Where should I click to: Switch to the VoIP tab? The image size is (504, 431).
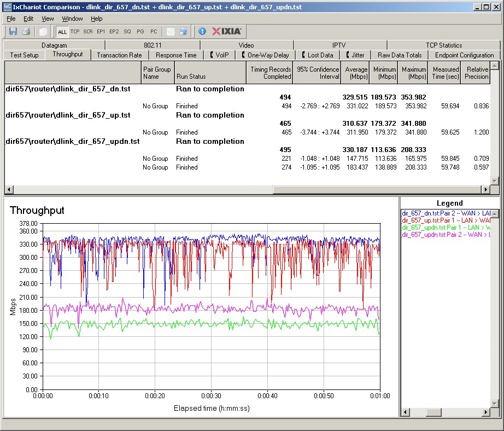[220, 55]
